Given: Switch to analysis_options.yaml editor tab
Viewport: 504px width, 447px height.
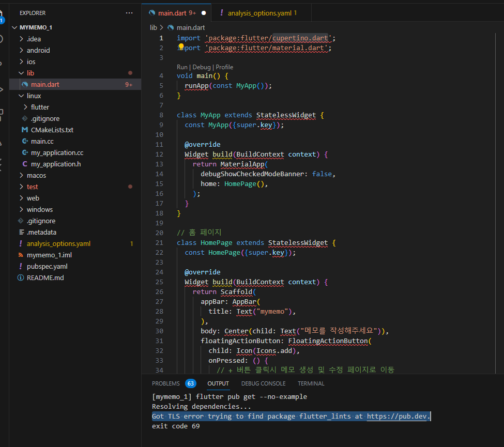Looking at the screenshot, I should click(x=262, y=13).
